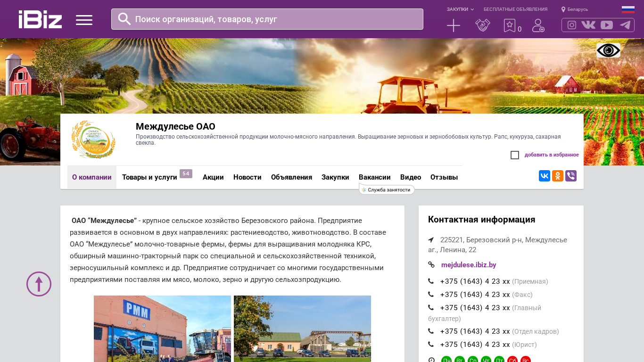Switch to the Акции tab
The height and width of the screenshot is (362, 644).
(213, 177)
